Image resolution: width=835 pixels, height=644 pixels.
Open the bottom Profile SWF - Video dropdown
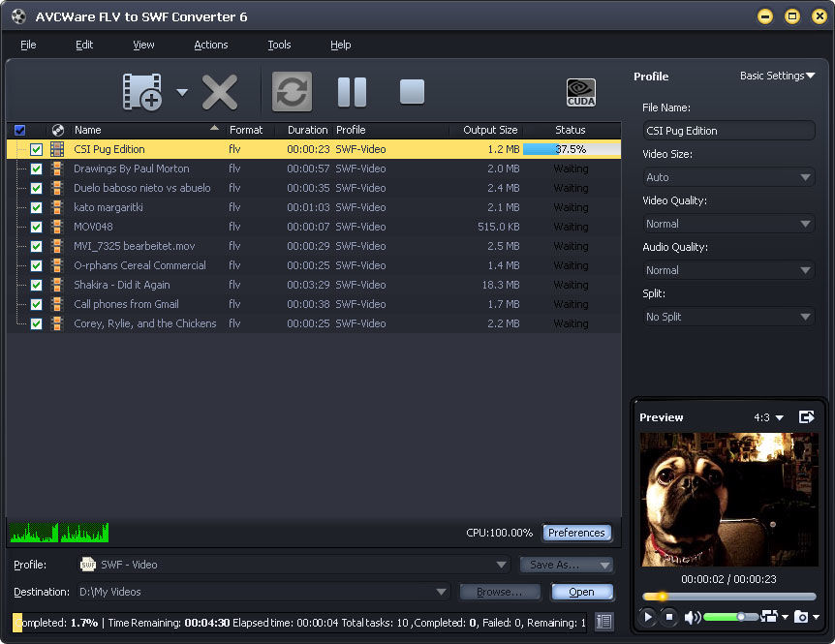coord(294,565)
